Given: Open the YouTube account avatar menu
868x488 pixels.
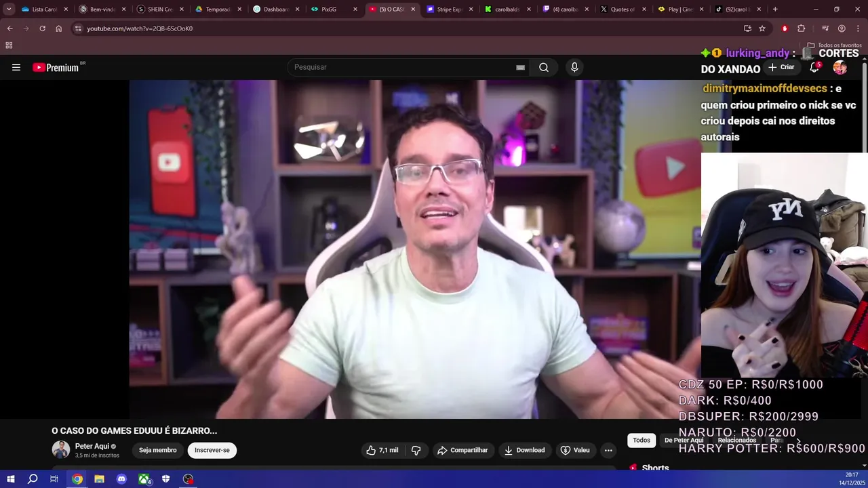Looking at the screenshot, I should pos(840,67).
